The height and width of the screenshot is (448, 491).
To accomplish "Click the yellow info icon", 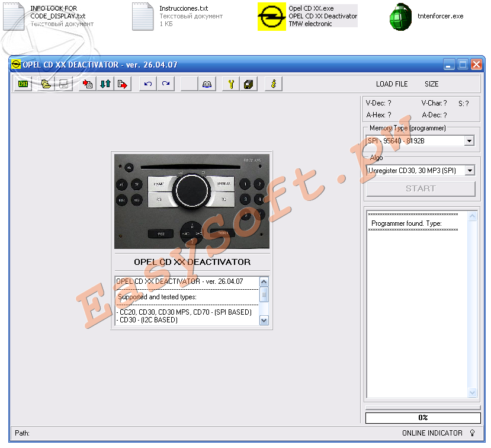I will [274, 84].
